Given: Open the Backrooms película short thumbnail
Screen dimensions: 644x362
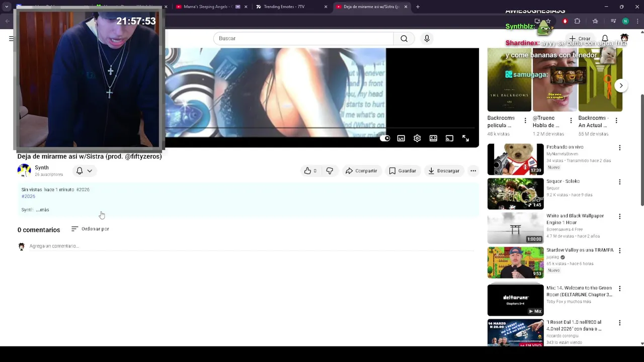Looking at the screenshot, I should (x=509, y=79).
